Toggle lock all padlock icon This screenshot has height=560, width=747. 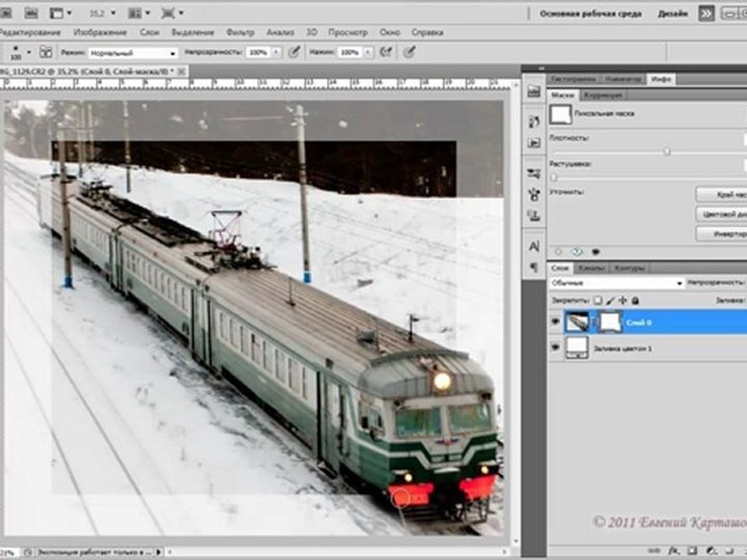(635, 300)
